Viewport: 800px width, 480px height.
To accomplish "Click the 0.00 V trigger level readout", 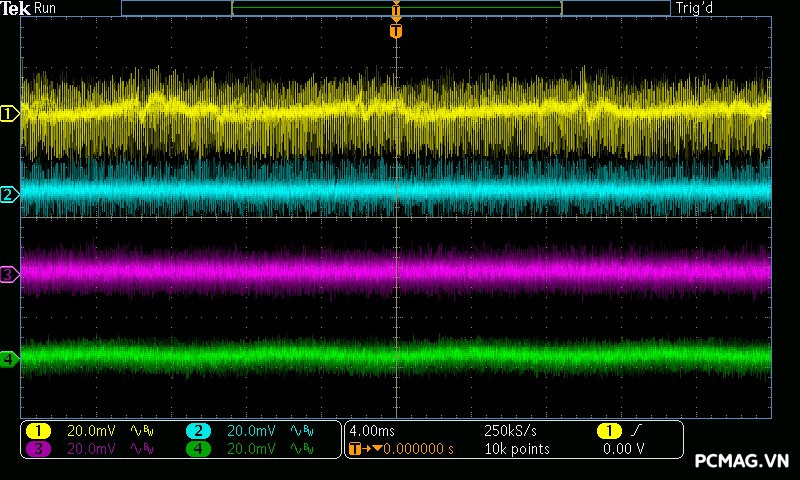I will (x=623, y=449).
